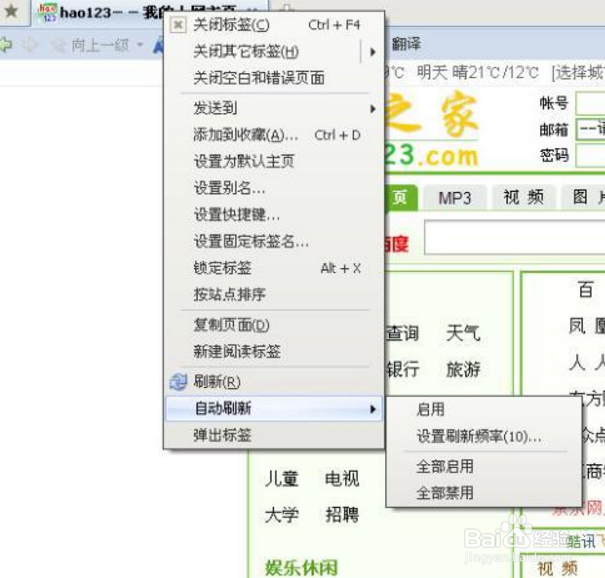Choose 新建阅读标签 menu item
Image resolution: width=605 pixels, height=578 pixels.
click(274, 351)
